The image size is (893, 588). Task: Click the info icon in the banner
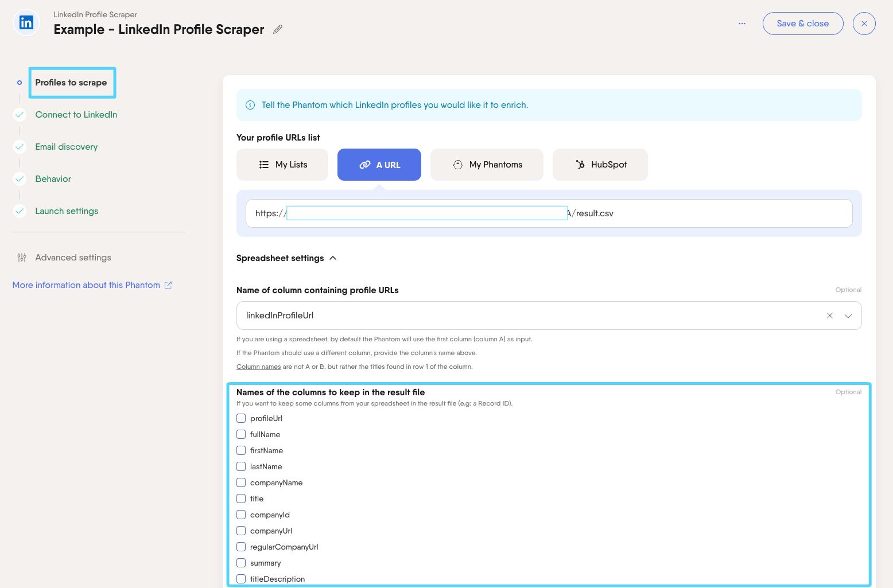(250, 105)
